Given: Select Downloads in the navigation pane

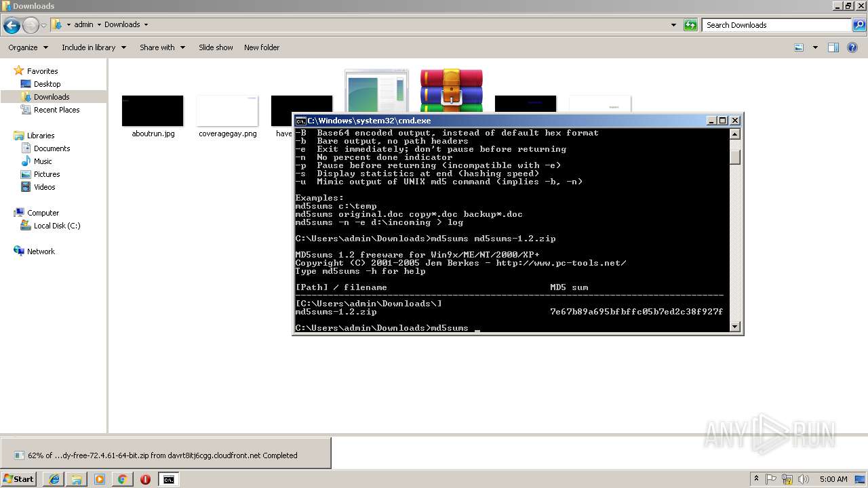Looking at the screenshot, I should (45, 97).
